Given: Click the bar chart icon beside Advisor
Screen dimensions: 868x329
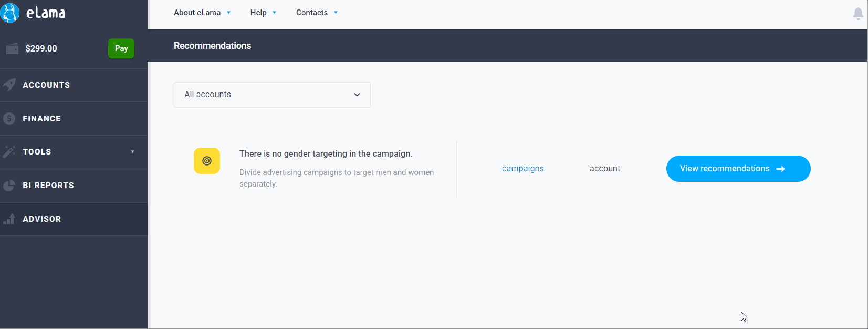Looking at the screenshot, I should coord(9,219).
